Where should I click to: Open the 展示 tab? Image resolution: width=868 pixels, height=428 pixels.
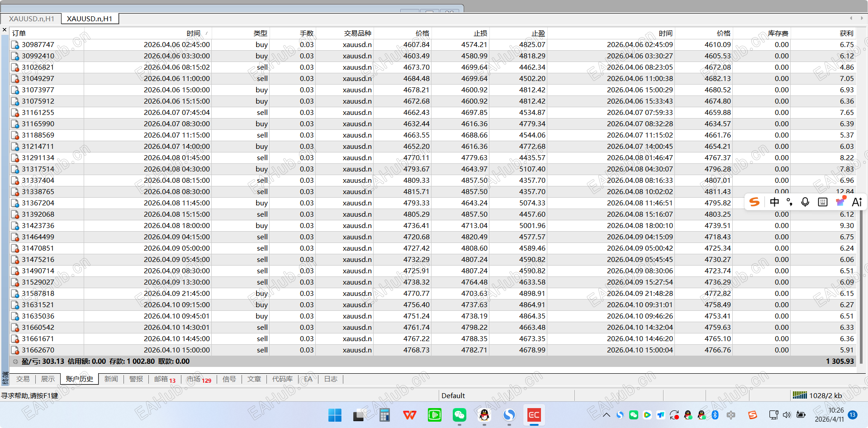(x=48, y=379)
